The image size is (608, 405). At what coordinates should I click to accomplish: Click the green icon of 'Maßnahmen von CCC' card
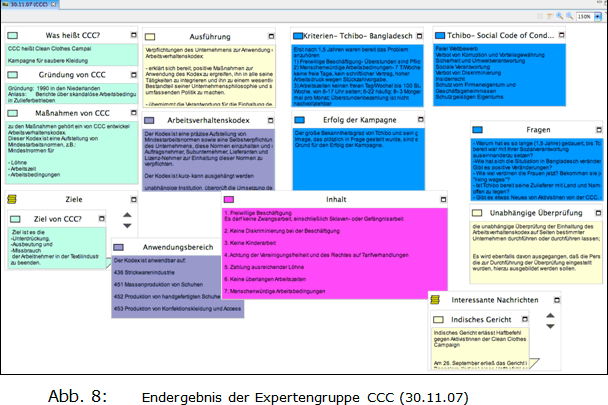tap(12, 113)
